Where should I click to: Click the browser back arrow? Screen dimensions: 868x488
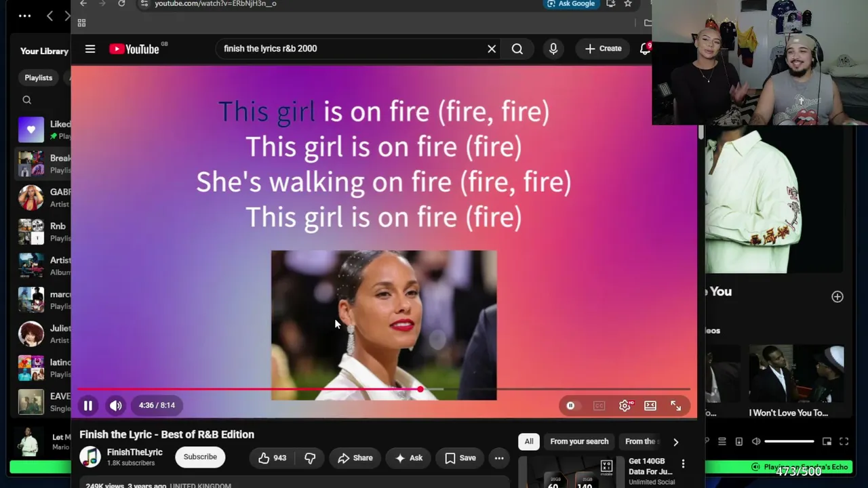[83, 3]
